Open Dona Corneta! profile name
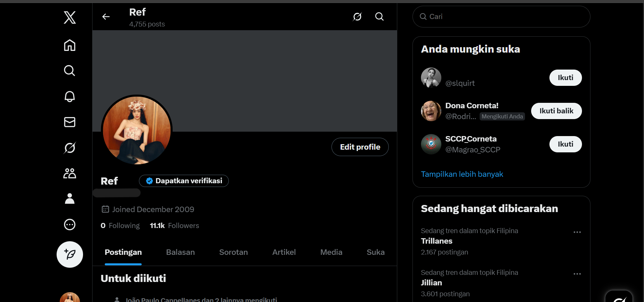The image size is (644, 302). tap(472, 106)
